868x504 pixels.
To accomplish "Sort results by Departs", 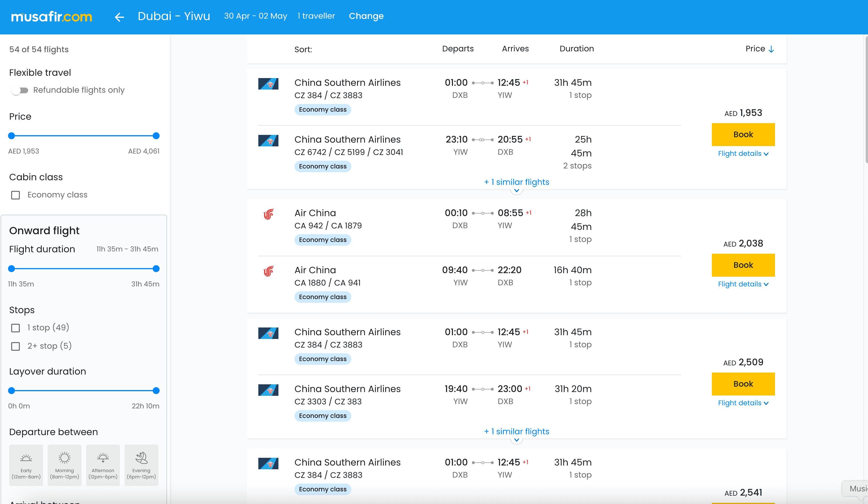I will click(458, 49).
